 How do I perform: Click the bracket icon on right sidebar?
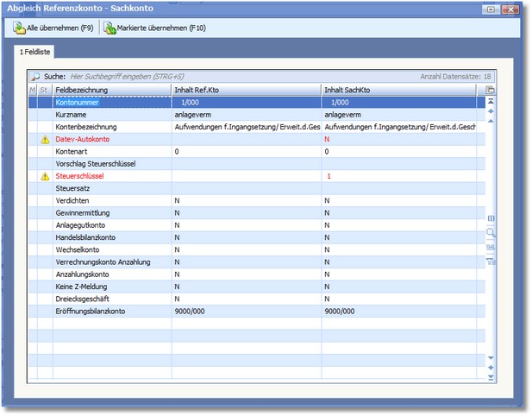[x=491, y=218]
